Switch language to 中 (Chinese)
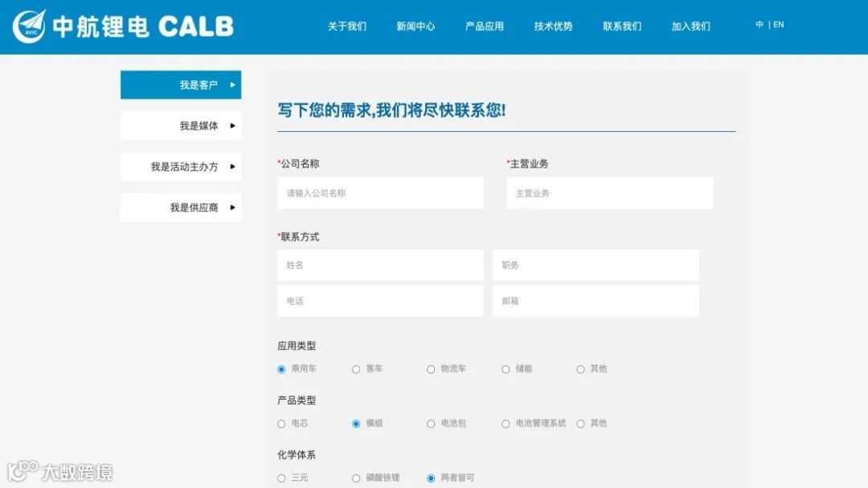 click(x=759, y=24)
